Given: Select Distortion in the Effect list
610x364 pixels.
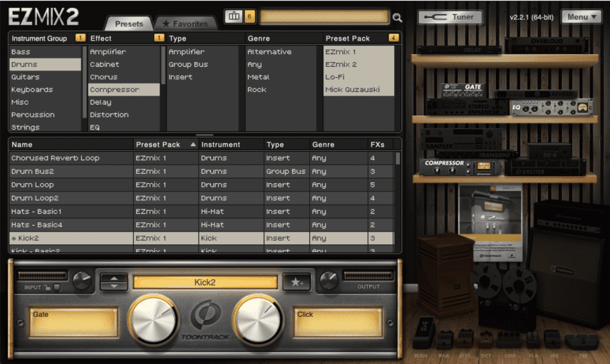Looking at the screenshot, I should click(124, 115).
